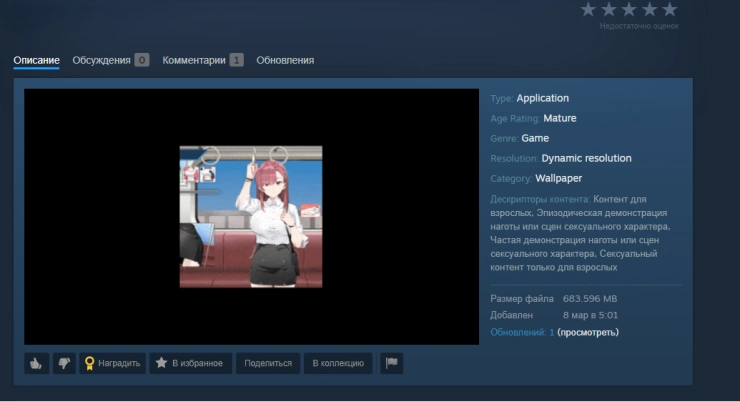Click the Поделиться share button
740x402 pixels.
point(268,363)
